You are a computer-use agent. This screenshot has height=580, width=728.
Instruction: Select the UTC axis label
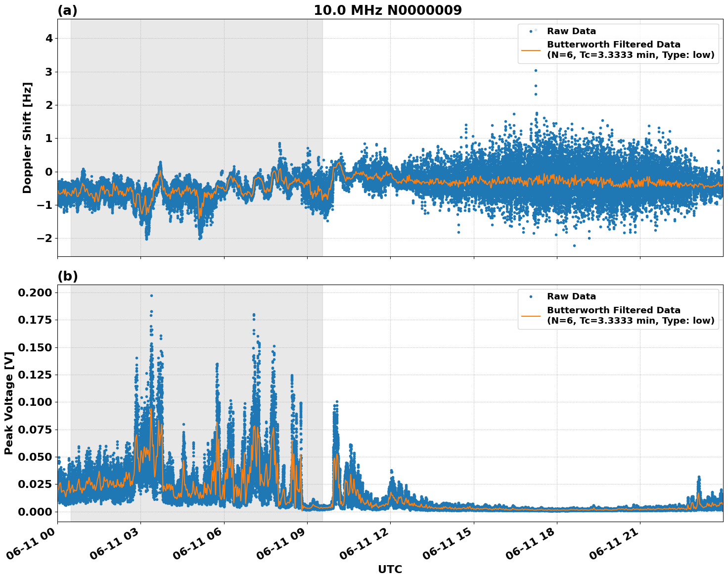(x=389, y=569)
